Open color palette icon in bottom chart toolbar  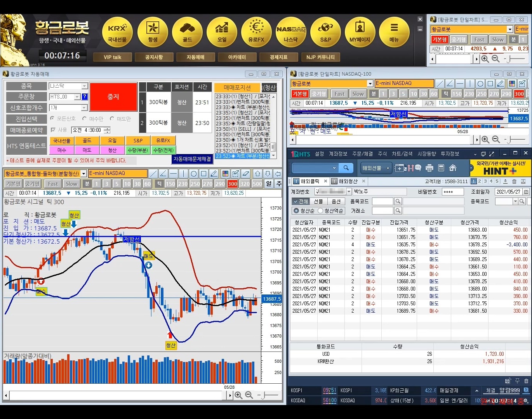pos(225,173)
